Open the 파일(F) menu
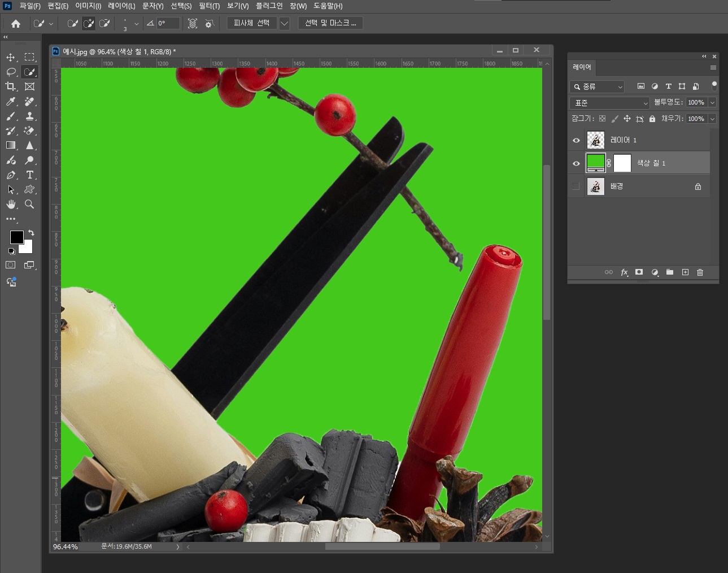This screenshot has height=573, width=728. 30,6
